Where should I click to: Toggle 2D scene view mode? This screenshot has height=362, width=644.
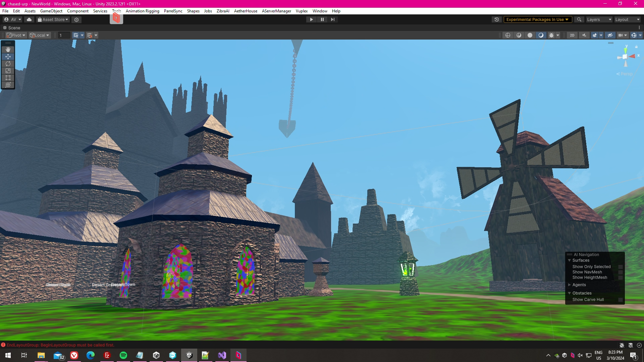click(x=572, y=35)
